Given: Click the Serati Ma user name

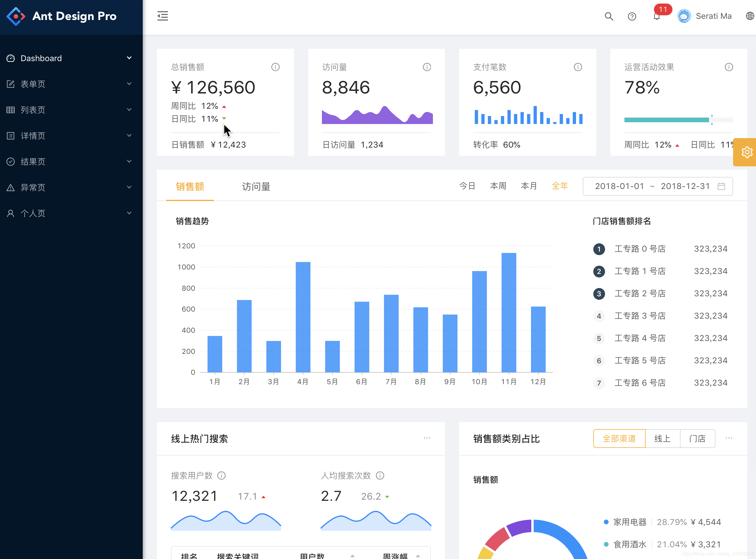Looking at the screenshot, I should coord(713,16).
